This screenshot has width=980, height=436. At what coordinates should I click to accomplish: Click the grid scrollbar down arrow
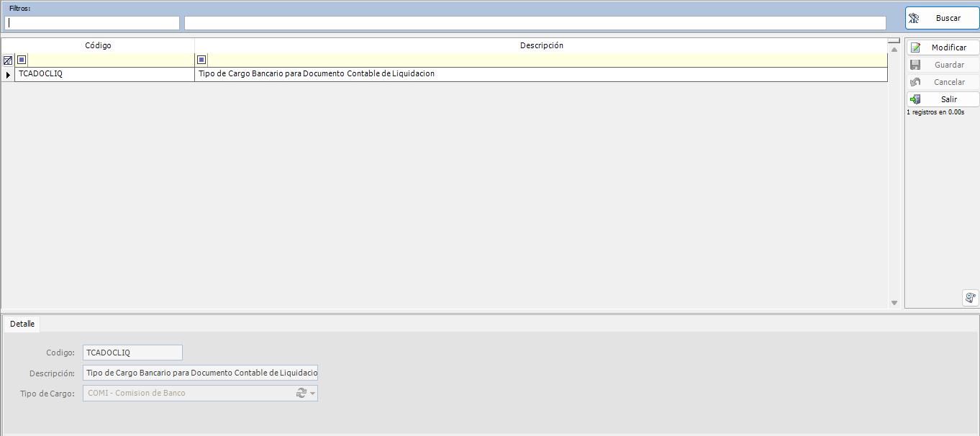[894, 303]
